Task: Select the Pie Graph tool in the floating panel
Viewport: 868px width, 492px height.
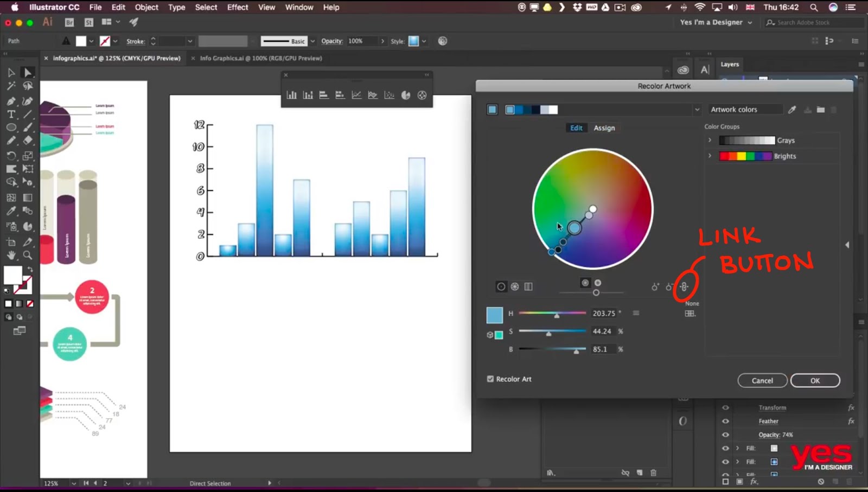Action: (x=405, y=94)
